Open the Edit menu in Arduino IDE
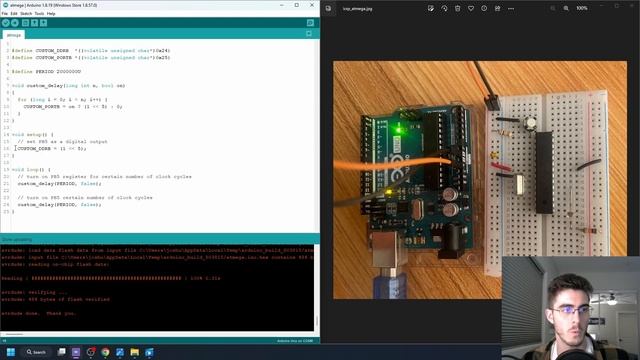The height and width of the screenshot is (360, 640). 14,13
